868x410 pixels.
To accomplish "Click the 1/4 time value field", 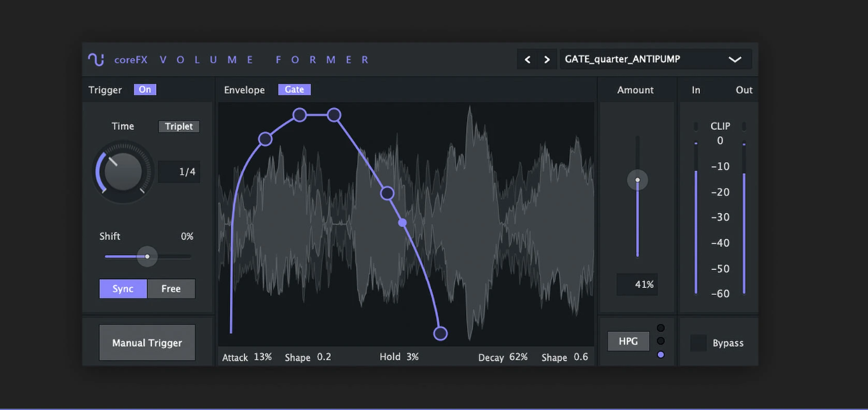I will pos(179,172).
